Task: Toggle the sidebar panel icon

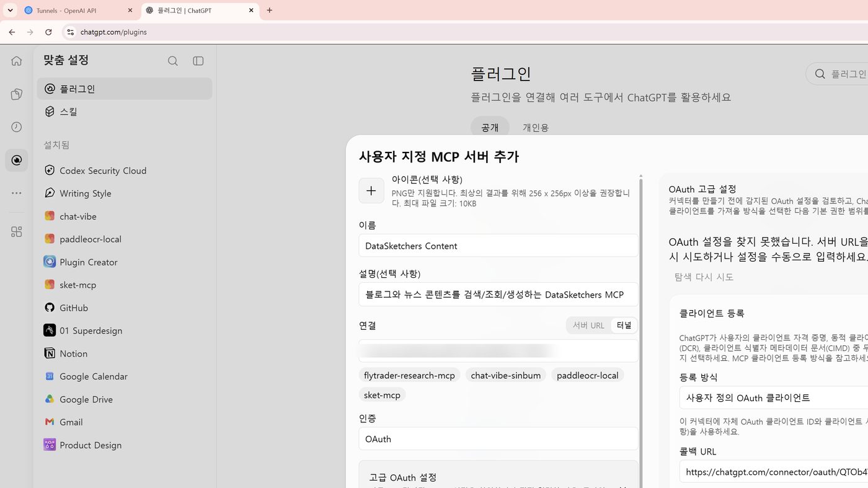Action: click(x=198, y=61)
